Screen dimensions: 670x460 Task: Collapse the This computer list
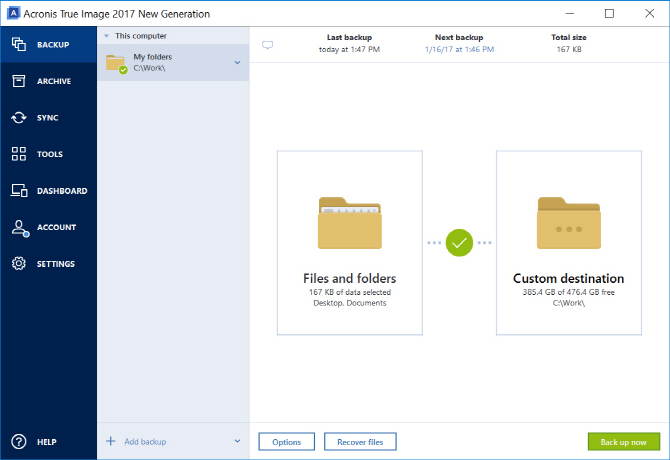(x=106, y=36)
